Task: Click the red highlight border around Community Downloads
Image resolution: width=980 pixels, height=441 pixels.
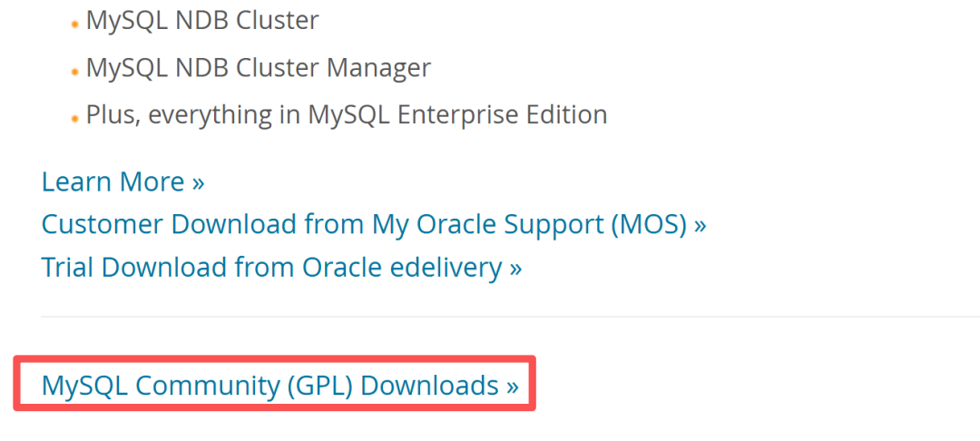Action: (x=274, y=359)
